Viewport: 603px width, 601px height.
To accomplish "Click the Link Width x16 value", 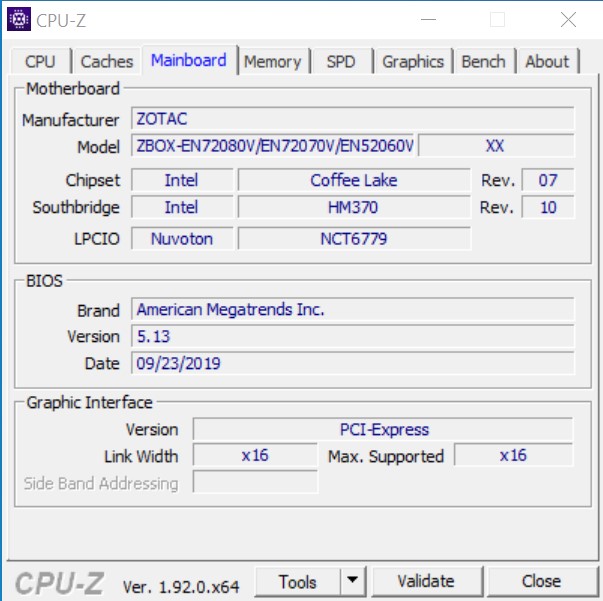I will tap(255, 455).
